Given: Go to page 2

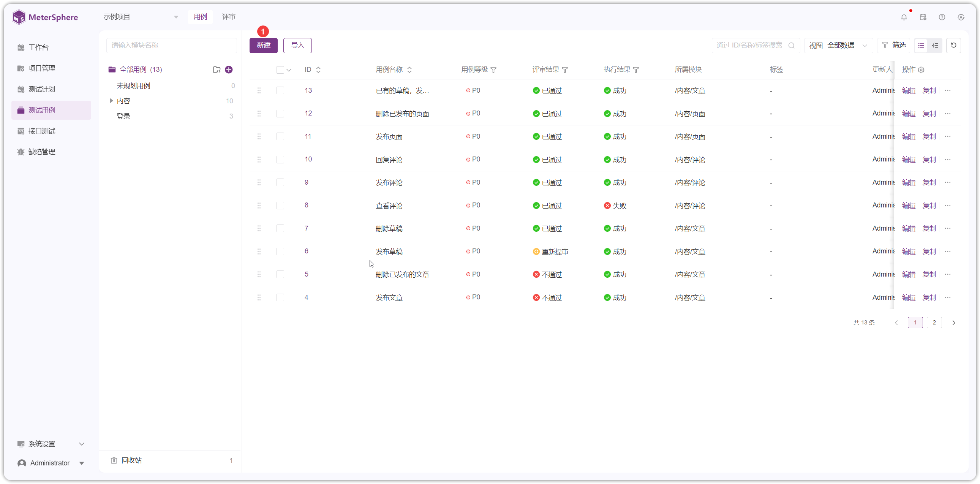Looking at the screenshot, I should (x=934, y=323).
